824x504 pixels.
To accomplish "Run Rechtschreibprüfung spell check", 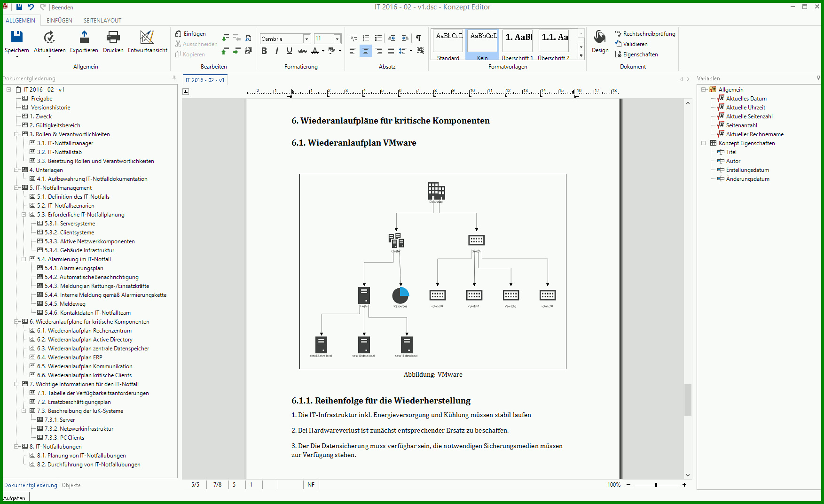I will [645, 34].
